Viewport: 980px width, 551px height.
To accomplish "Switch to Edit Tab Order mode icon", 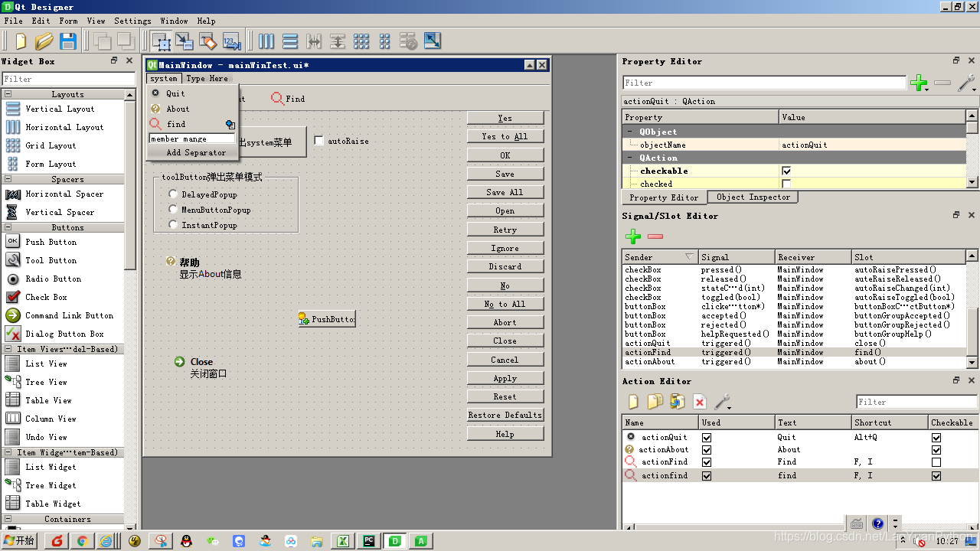I will pyautogui.click(x=232, y=41).
